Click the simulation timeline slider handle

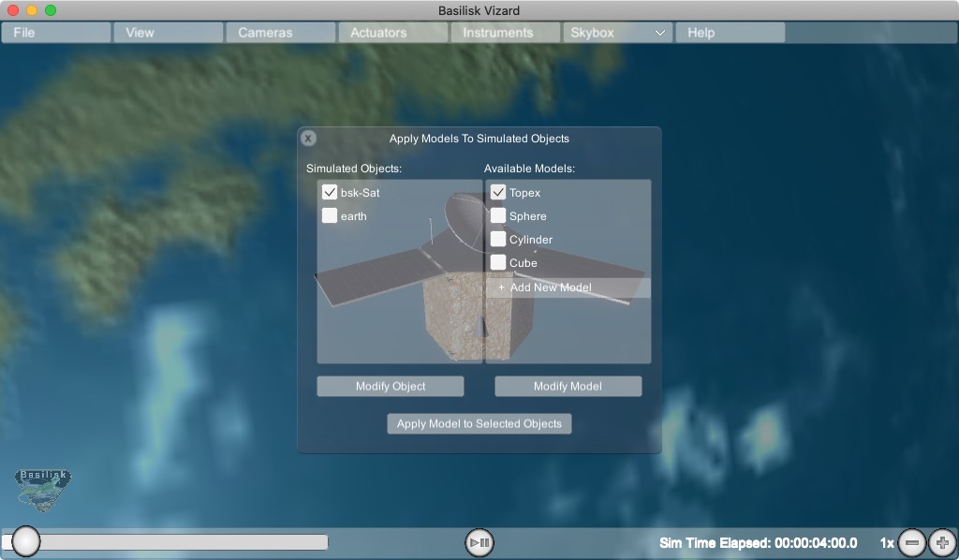coord(26,541)
